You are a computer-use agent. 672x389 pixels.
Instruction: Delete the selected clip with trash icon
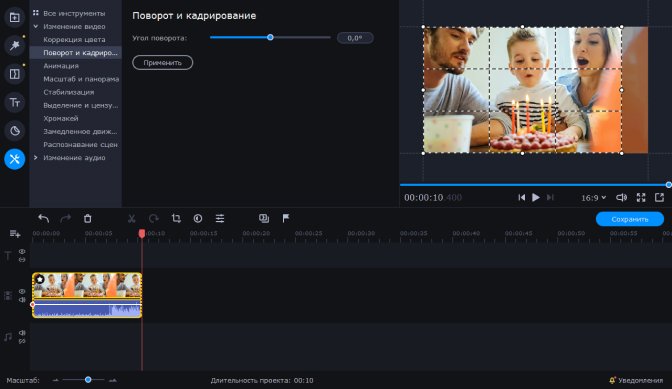pos(87,218)
